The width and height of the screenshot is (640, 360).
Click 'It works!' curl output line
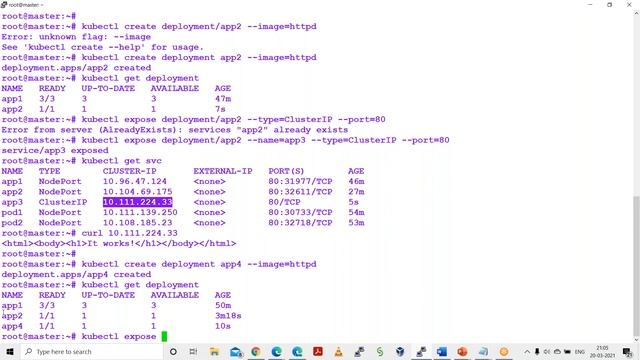pos(119,243)
